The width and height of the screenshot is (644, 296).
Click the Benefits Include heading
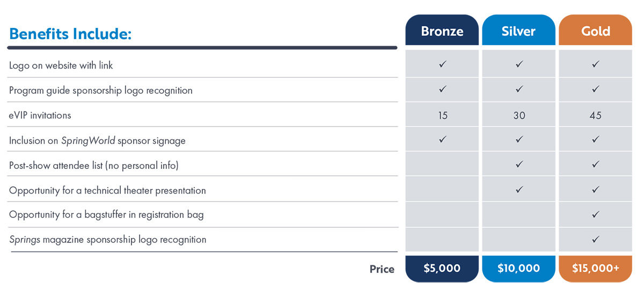(x=70, y=34)
